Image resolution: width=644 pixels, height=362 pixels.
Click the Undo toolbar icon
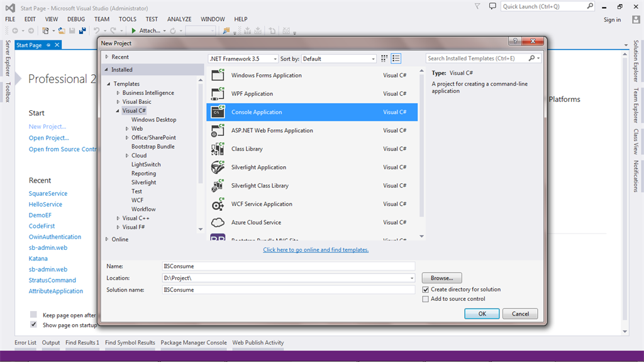(96, 30)
